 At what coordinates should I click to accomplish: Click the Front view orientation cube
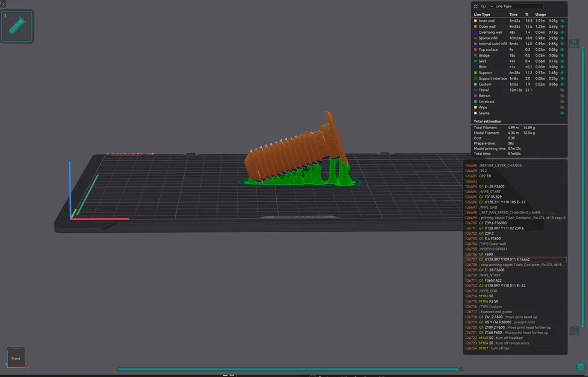[x=16, y=357]
